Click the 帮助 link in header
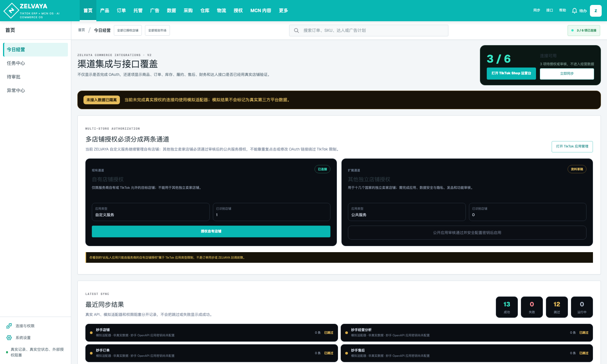 563,11
